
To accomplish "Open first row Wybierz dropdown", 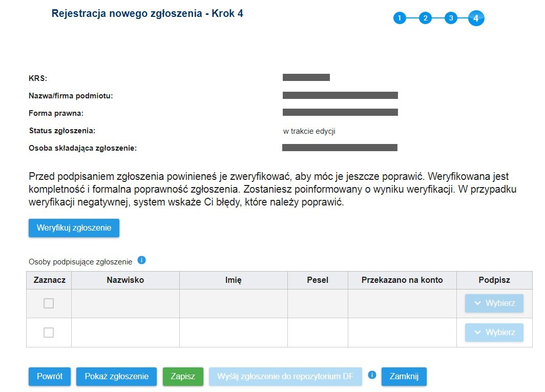I will (494, 303).
